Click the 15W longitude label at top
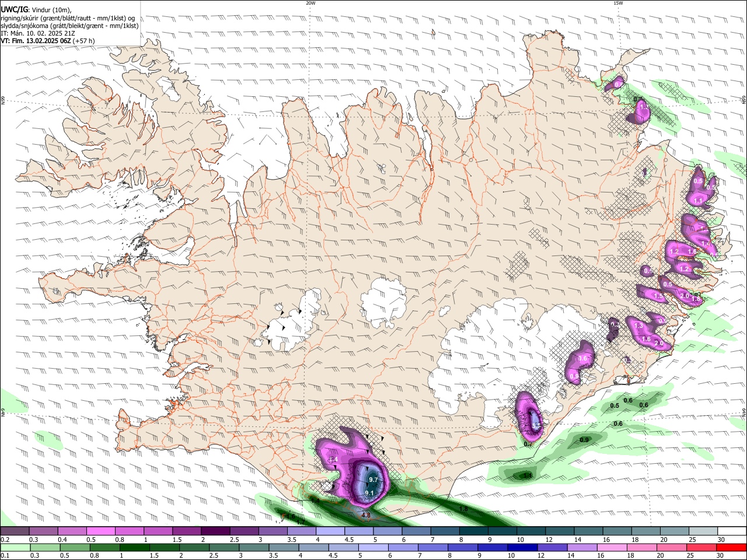The image size is (747, 560). [618, 3]
